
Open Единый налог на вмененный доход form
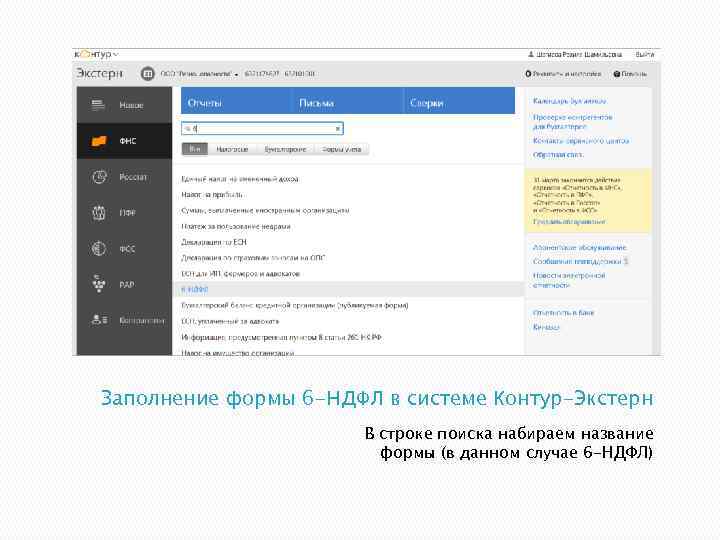240,179
